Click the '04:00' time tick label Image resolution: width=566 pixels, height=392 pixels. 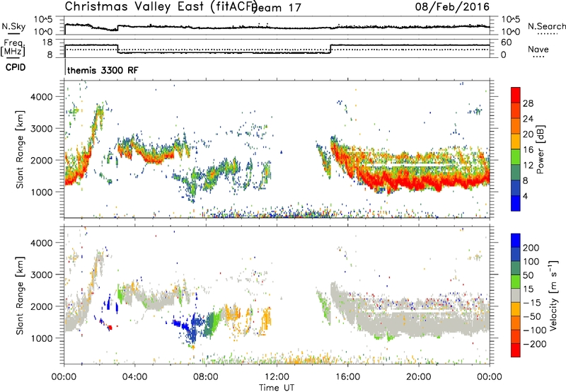click(x=134, y=377)
